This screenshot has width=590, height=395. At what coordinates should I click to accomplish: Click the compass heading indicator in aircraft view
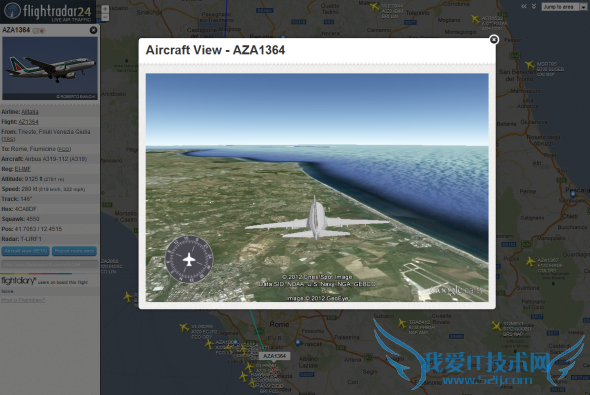tap(189, 259)
